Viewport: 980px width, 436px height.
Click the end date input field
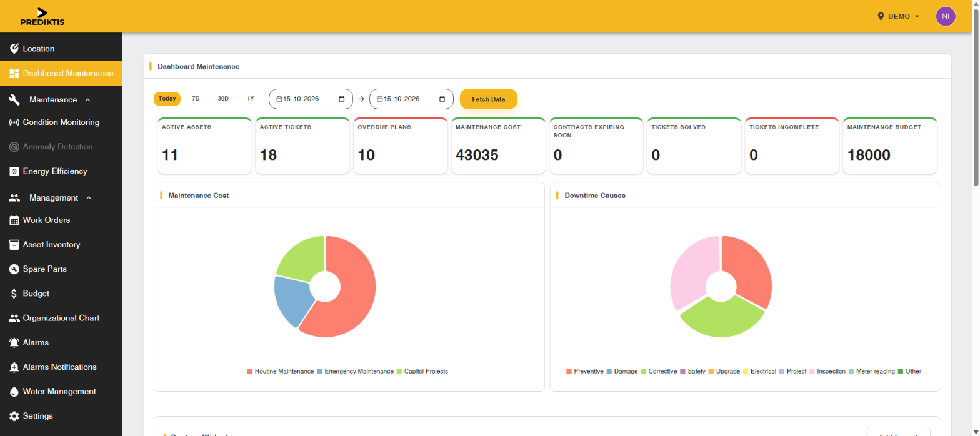pos(411,99)
